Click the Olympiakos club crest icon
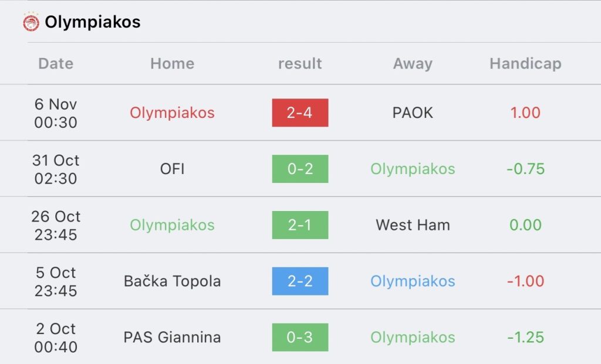601x364 pixels. pos(31,22)
